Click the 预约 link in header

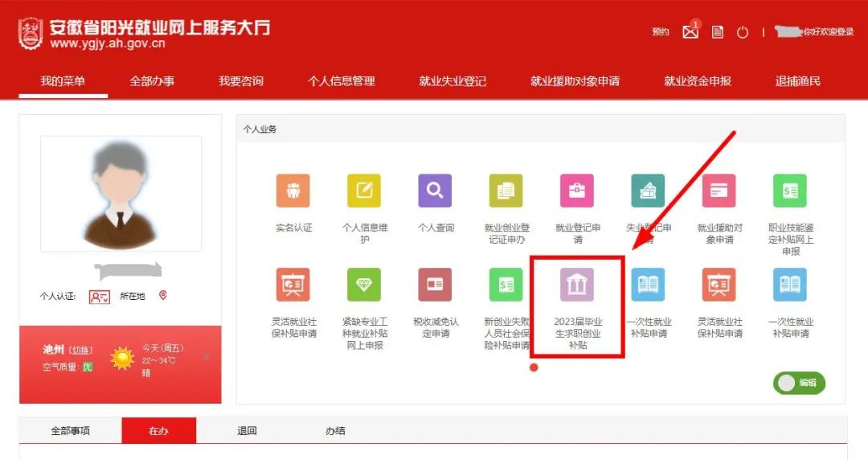tap(661, 32)
